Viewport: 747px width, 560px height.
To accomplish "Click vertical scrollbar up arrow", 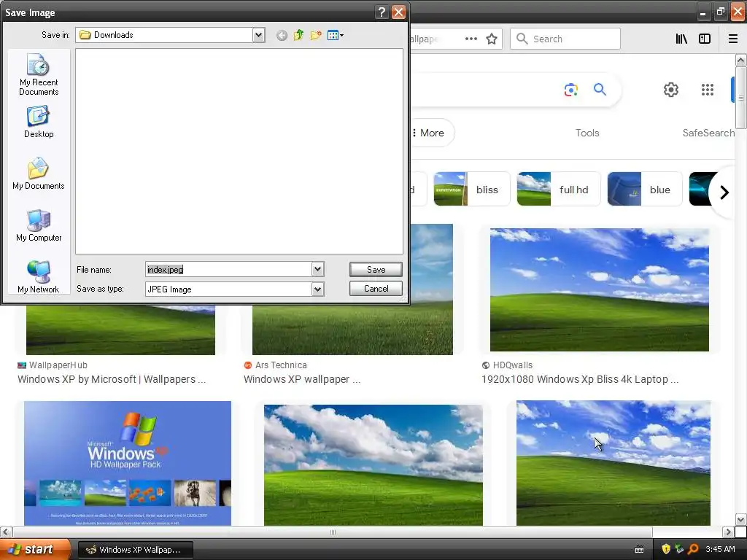I will (740, 60).
